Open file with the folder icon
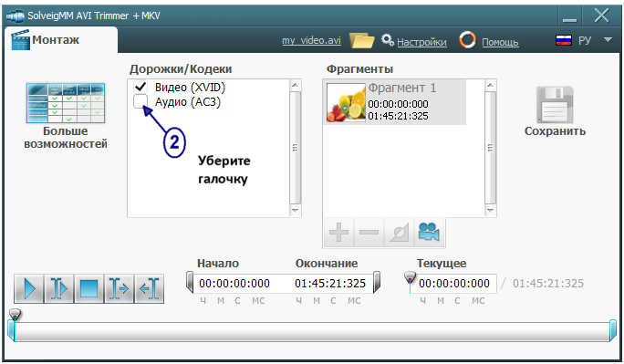 tap(361, 40)
